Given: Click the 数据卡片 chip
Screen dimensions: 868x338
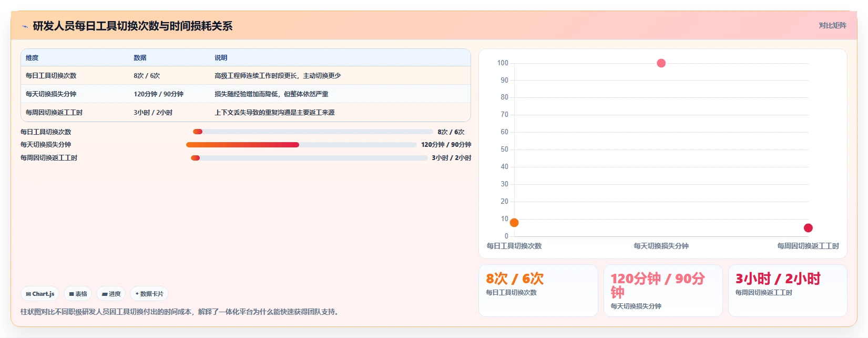Looking at the screenshot, I should pos(149,294).
